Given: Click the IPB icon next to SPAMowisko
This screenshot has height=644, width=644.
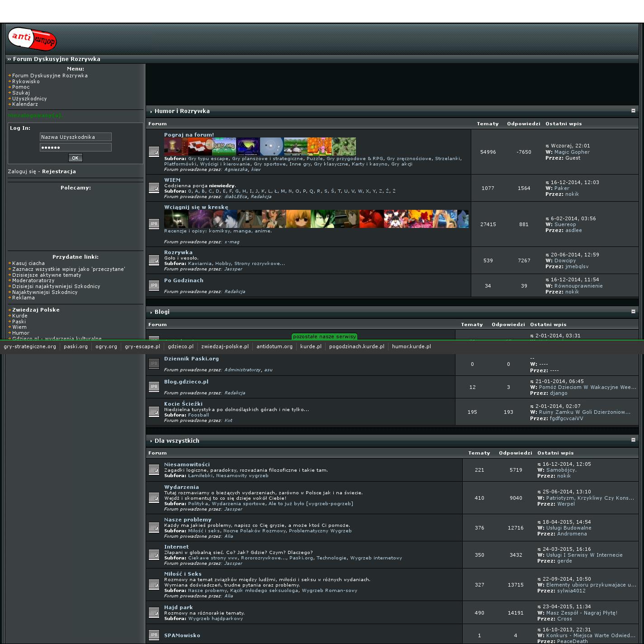Looking at the screenshot, I should coord(154,635).
